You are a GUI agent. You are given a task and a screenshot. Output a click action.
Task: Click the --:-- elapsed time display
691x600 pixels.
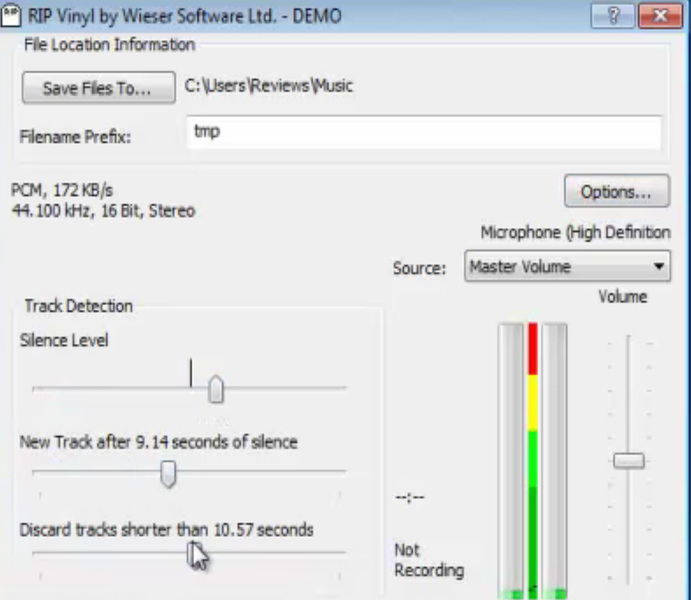click(x=410, y=498)
